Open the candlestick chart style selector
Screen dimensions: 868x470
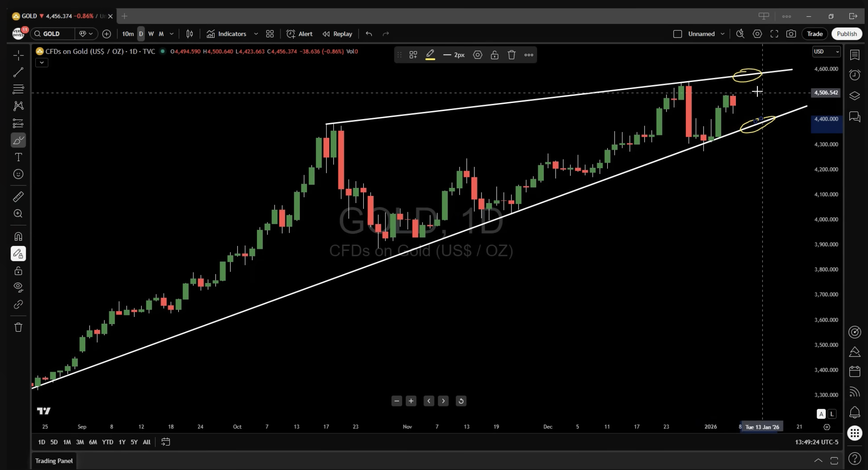(190, 34)
